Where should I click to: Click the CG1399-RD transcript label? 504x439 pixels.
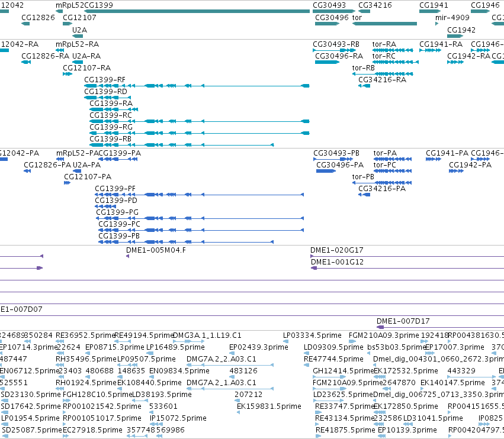click(x=106, y=92)
